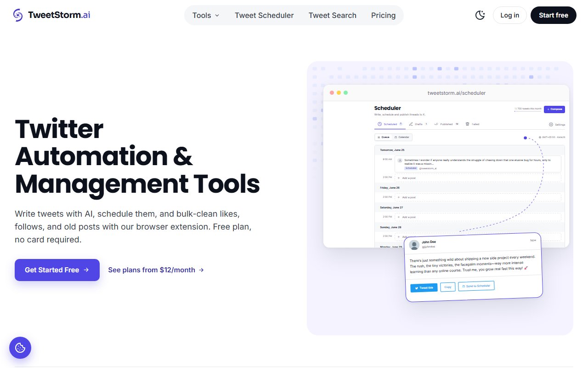Switch to the Calendar view toggle

coord(402,137)
